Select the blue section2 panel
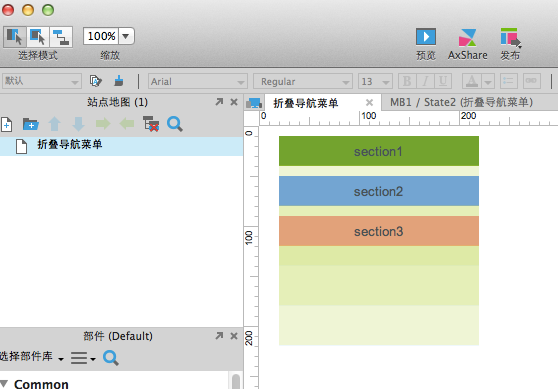This screenshot has height=389, width=558. [x=379, y=191]
